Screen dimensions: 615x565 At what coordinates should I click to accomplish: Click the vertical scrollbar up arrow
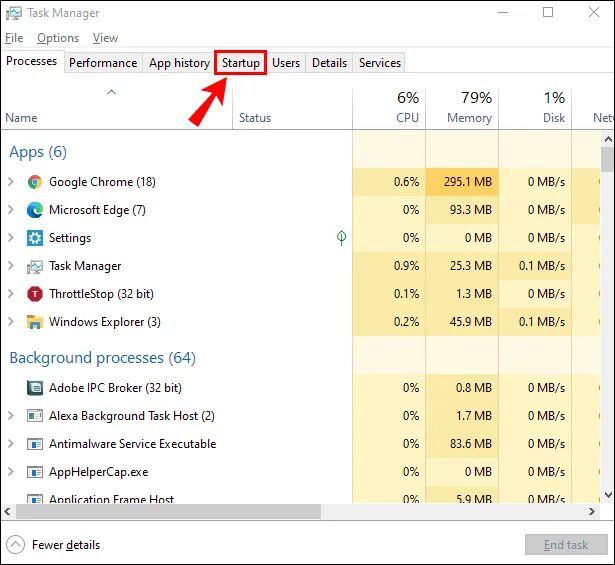[608, 139]
